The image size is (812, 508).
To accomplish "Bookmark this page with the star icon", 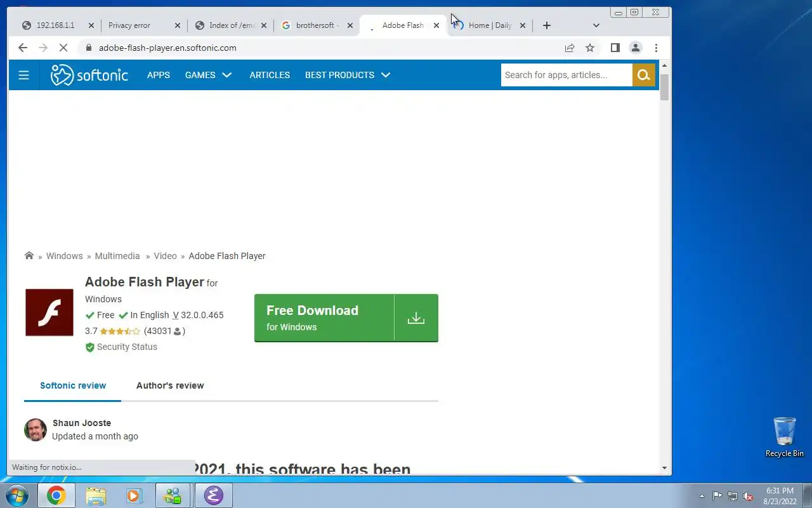I will [590, 48].
